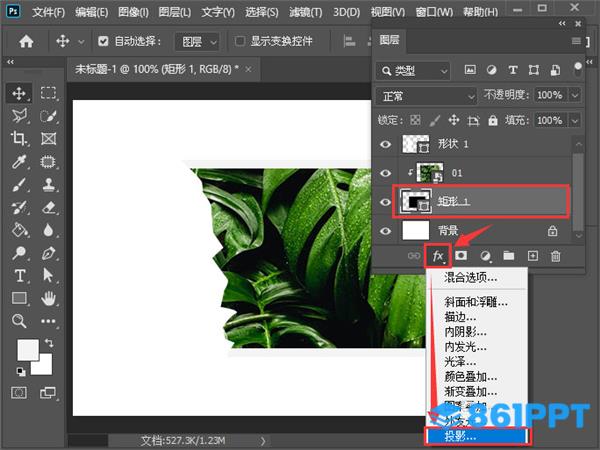This screenshot has width=600, height=450.
Task: Select the Paint Bucket tool
Action: tap(19, 230)
